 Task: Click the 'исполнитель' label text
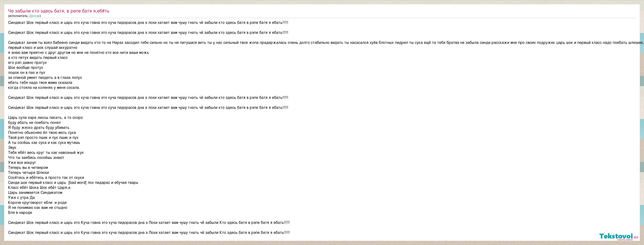click(x=18, y=16)
